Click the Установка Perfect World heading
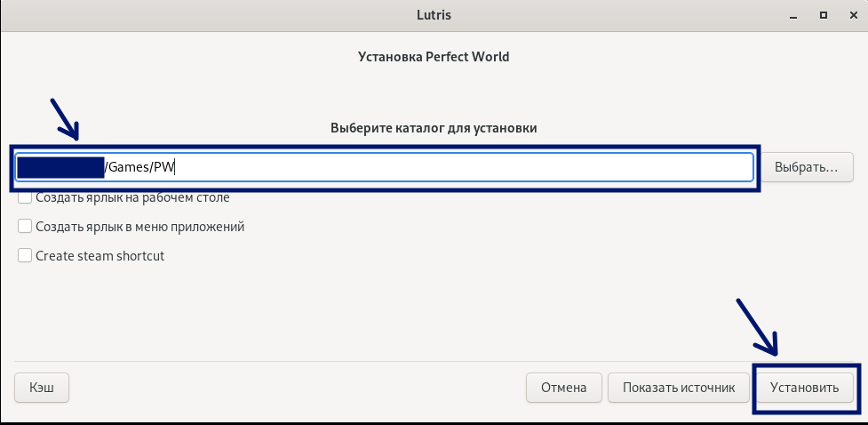 click(x=434, y=57)
